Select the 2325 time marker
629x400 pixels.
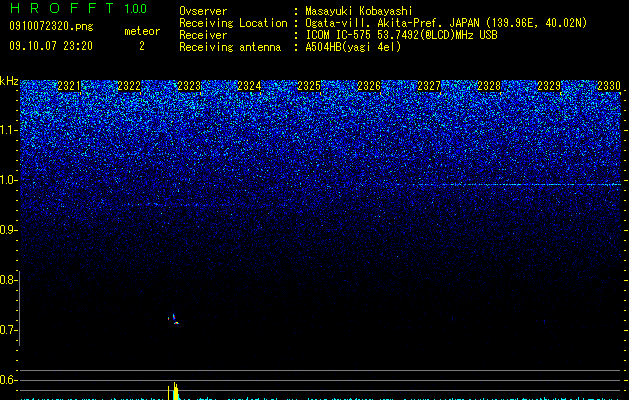coord(309,86)
